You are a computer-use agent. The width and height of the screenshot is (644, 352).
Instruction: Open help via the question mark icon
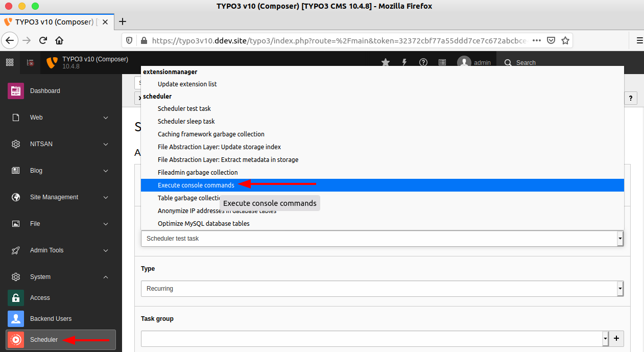[423, 62]
